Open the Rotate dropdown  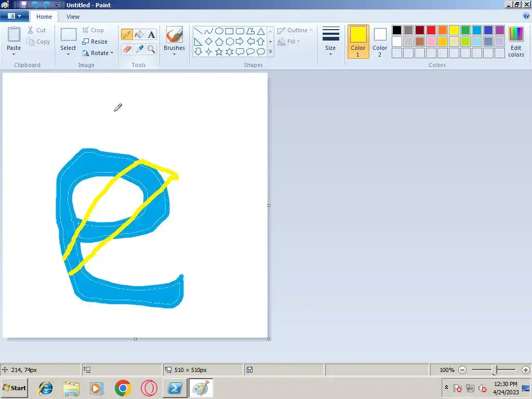point(98,53)
